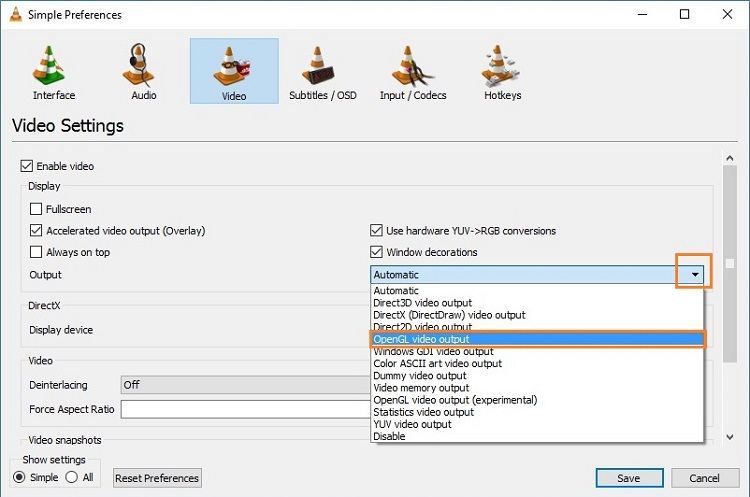Enable the Fullscreen checkbox
Image resolution: width=750 pixels, height=497 pixels.
tap(36, 209)
